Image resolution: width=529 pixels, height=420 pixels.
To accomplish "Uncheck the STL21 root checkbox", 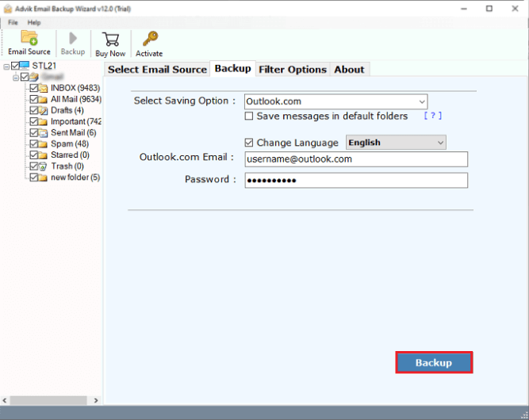I will tap(15, 66).
